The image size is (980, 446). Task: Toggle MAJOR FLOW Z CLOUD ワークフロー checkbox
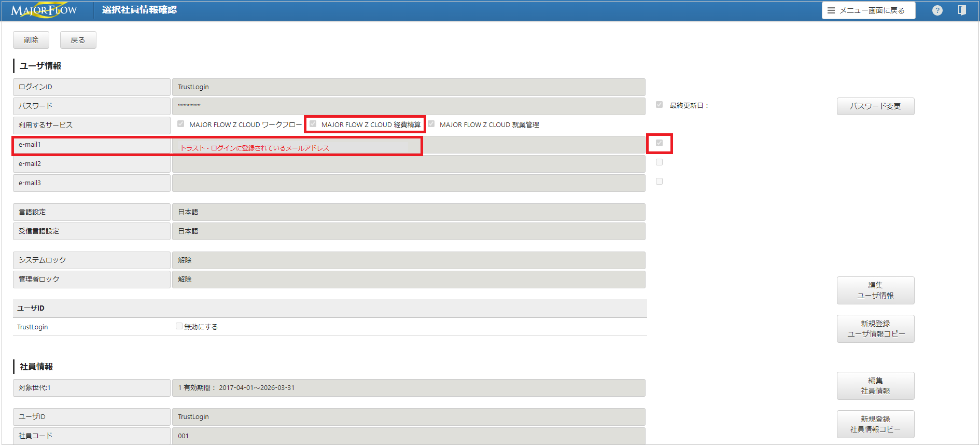click(180, 124)
